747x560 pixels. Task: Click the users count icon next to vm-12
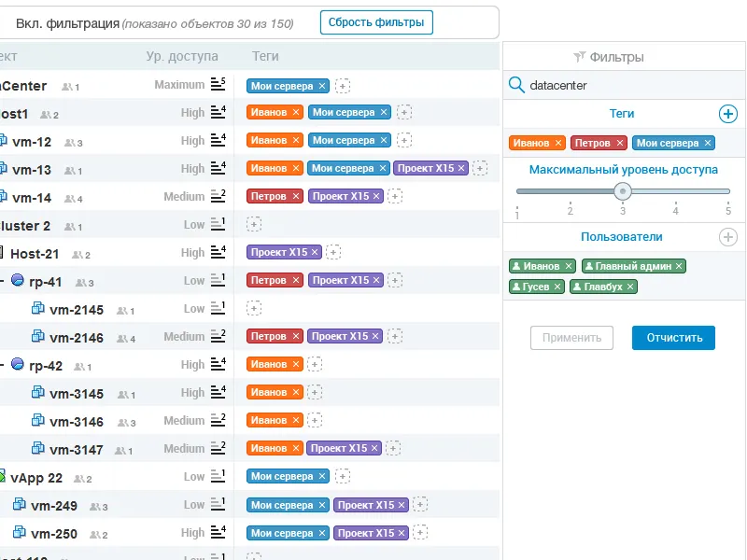coord(73,143)
